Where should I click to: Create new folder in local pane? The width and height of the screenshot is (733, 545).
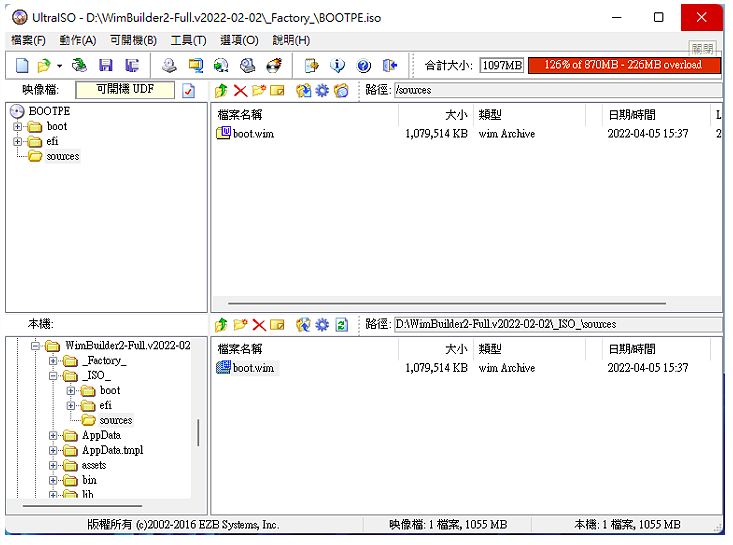(240, 325)
